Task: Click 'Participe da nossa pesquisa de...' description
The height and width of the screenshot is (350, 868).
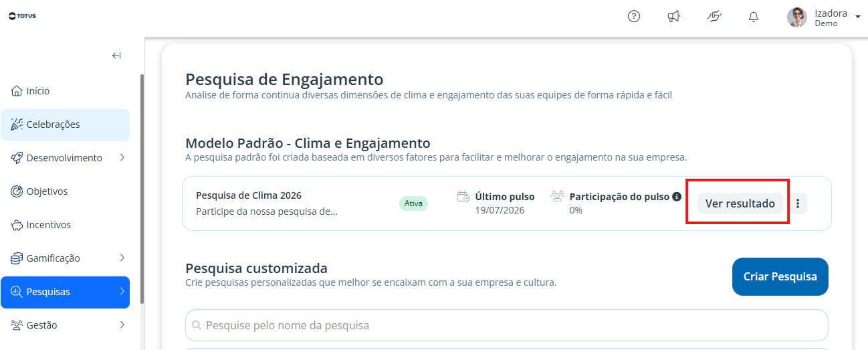Action: click(267, 211)
